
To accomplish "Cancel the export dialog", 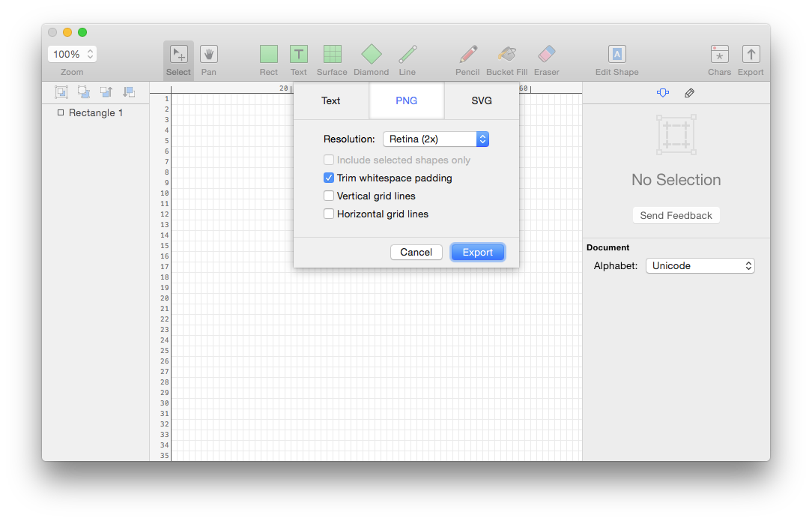I will point(416,253).
